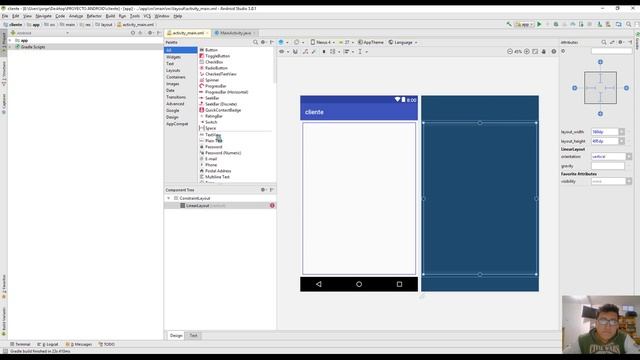
Task: Open the Tools menu
Action: click(x=135, y=16)
